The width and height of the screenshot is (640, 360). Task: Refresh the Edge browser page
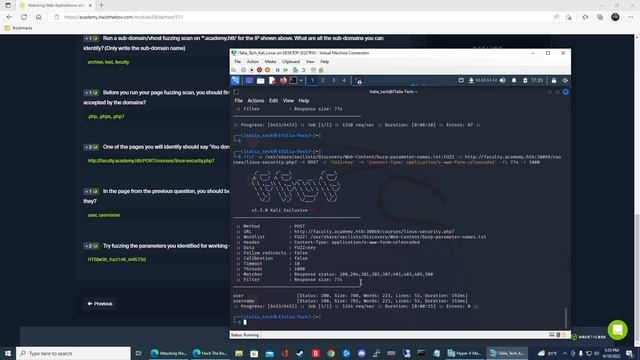coord(24,17)
